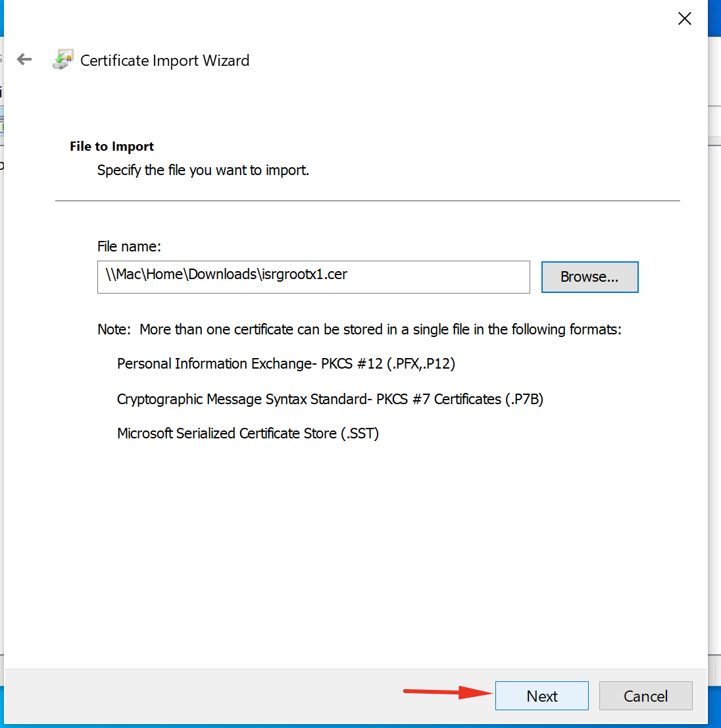This screenshot has height=728, width=721.
Task: Click the back arrow in wizard header
Action: click(24, 60)
